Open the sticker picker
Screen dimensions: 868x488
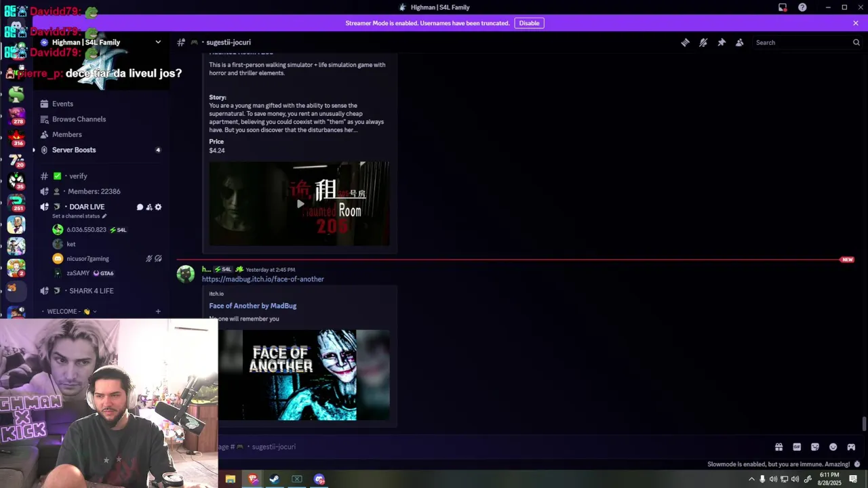(x=815, y=447)
